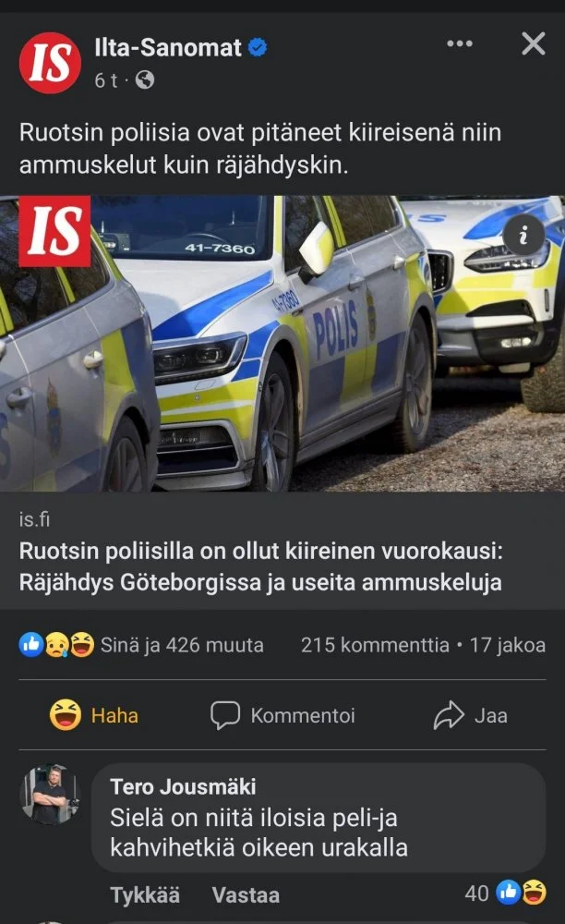Open Tero Jousmäki name link
This screenshot has width=565, height=924.
tap(183, 786)
